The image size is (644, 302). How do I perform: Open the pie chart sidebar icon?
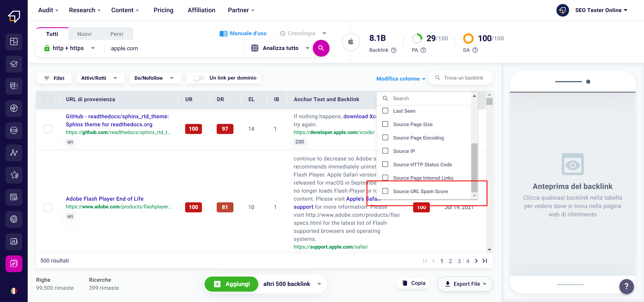point(14,108)
